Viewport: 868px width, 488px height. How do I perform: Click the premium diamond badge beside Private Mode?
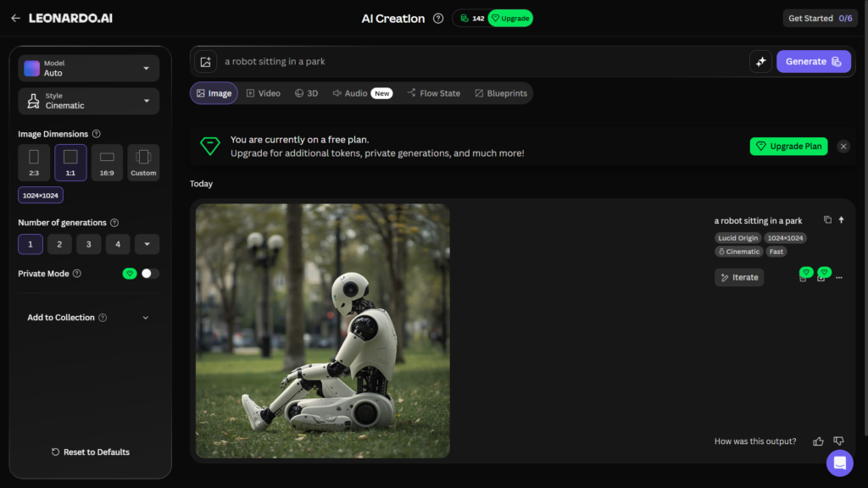click(x=130, y=274)
